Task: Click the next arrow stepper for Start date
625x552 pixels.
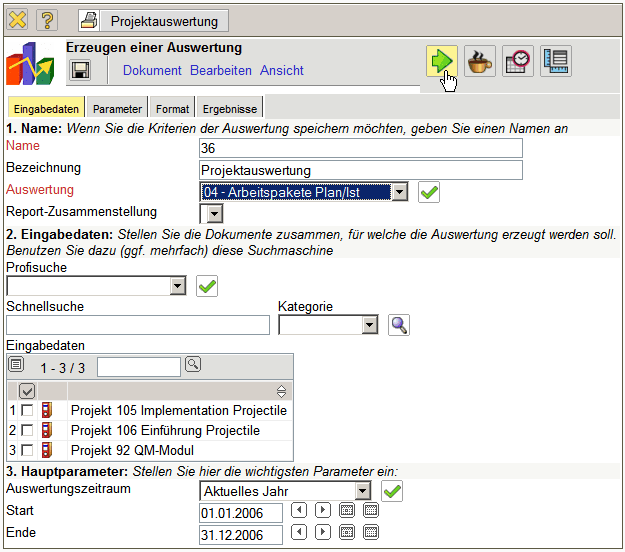Action: [x=322, y=511]
